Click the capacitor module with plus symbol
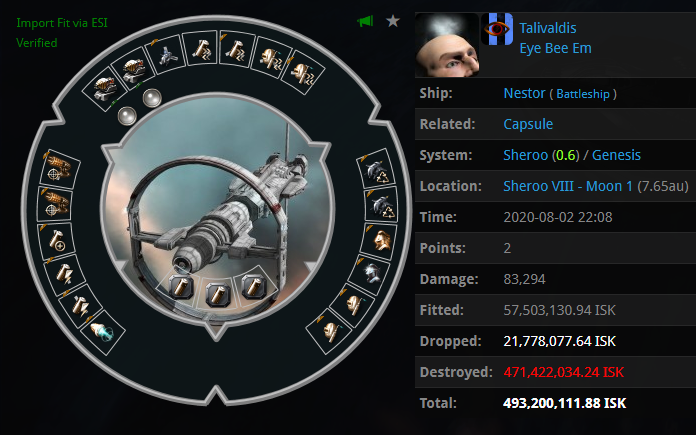This screenshot has width=696, height=435. (x=57, y=241)
